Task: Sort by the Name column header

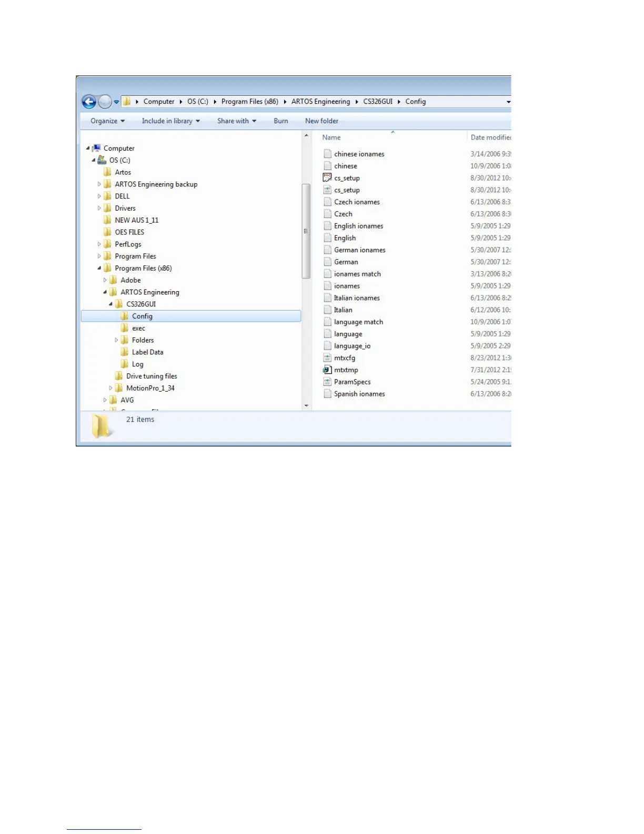Action: point(331,137)
